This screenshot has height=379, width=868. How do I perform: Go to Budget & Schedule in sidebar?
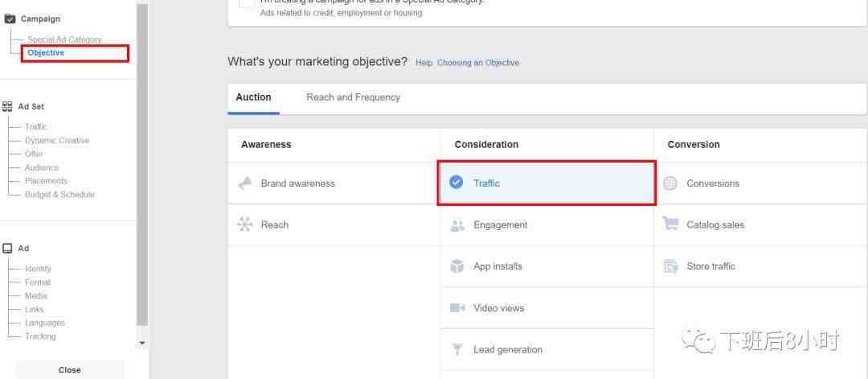pos(59,195)
